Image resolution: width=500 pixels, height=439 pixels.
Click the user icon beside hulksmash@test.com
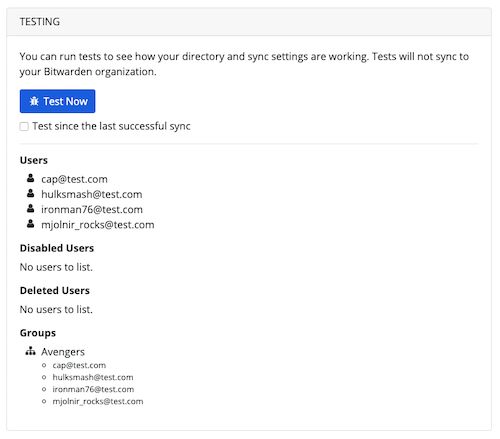click(x=30, y=193)
